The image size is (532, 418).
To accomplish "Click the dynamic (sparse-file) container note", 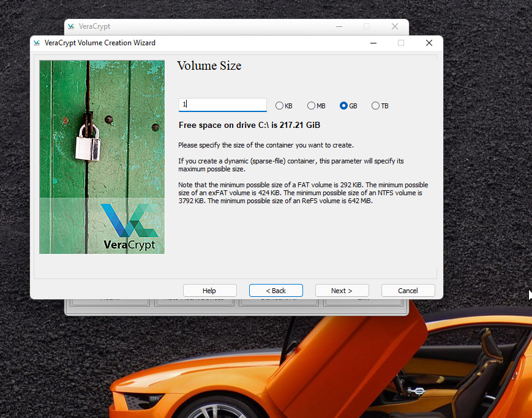I will (291, 165).
